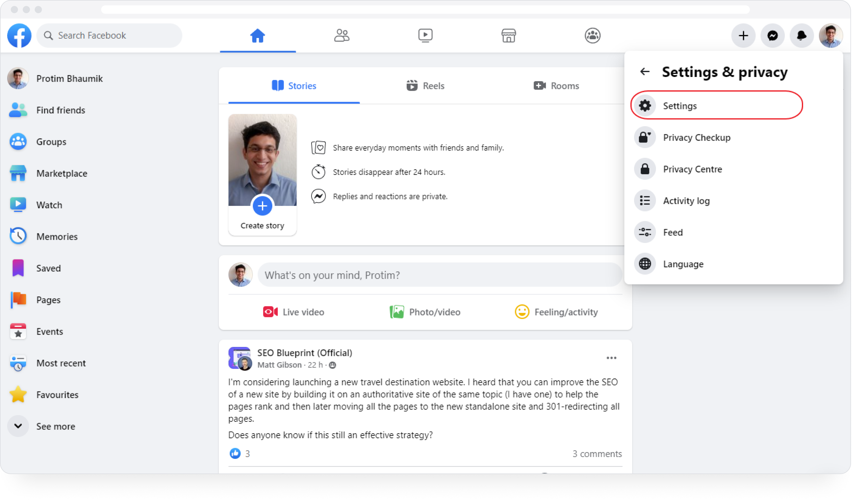Click SEO Blueprint post more options

pyautogui.click(x=612, y=358)
